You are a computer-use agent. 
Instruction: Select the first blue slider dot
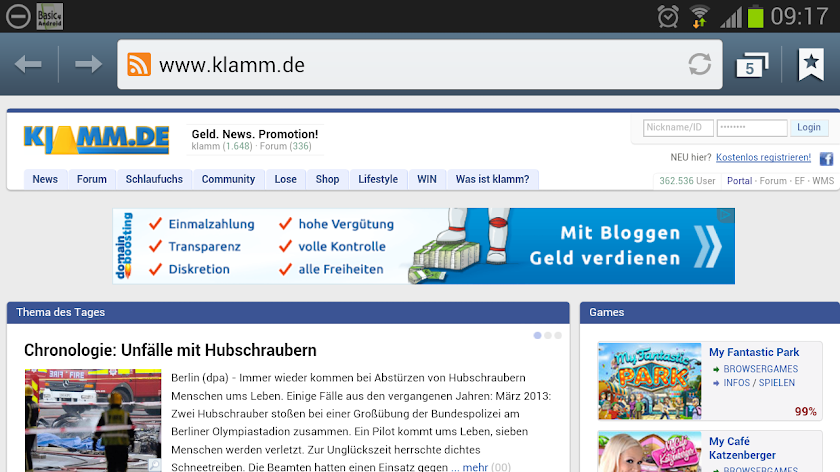click(537, 335)
